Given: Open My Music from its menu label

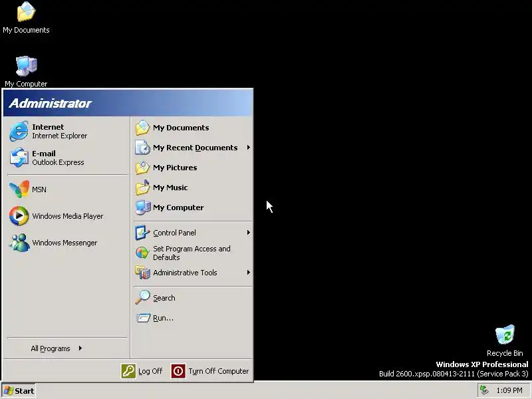Looking at the screenshot, I should point(170,188).
